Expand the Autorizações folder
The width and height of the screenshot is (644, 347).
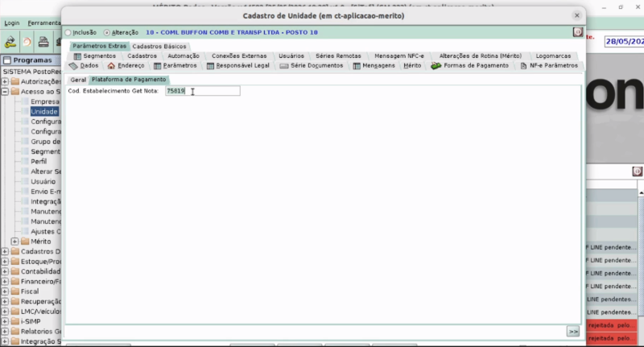point(5,81)
